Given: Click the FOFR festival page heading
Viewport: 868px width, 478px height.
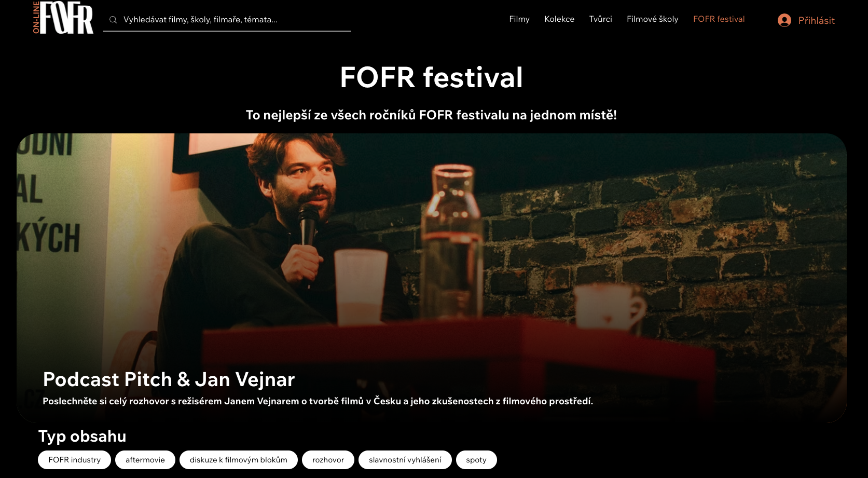Looking at the screenshot, I should (x=431, y=77).
